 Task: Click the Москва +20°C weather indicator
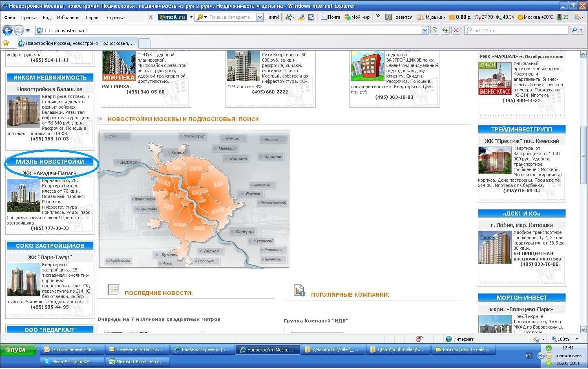535,17
